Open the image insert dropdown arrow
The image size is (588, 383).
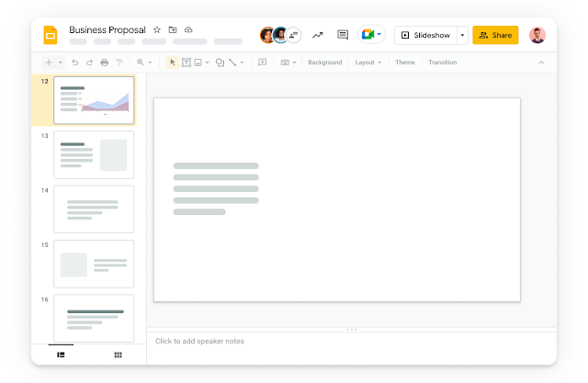[207, 62]
